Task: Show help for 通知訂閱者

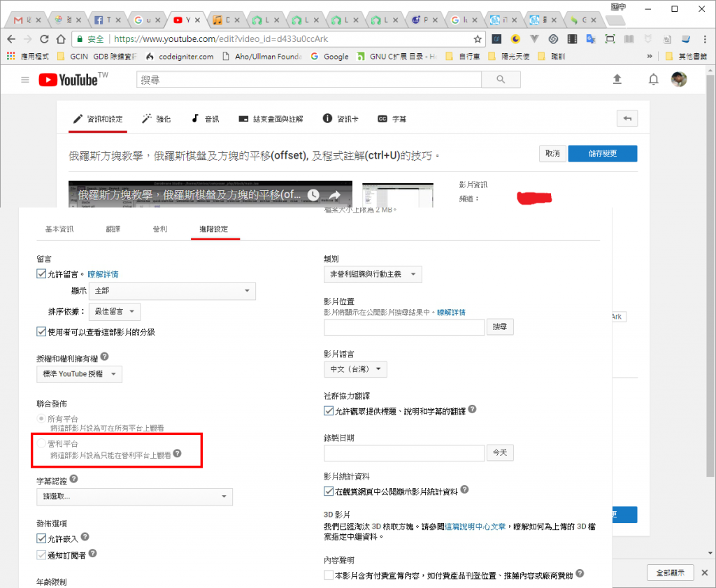Action: click(x=92, y=553)
